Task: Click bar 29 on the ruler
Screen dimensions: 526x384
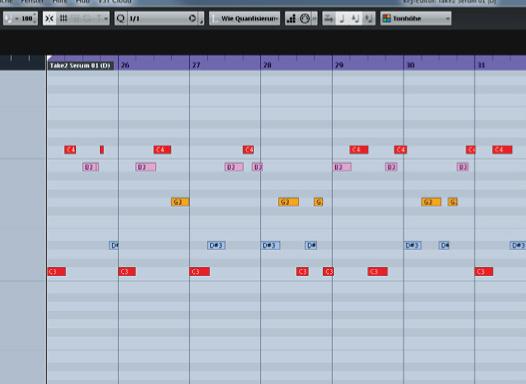Action: (339, 65)
